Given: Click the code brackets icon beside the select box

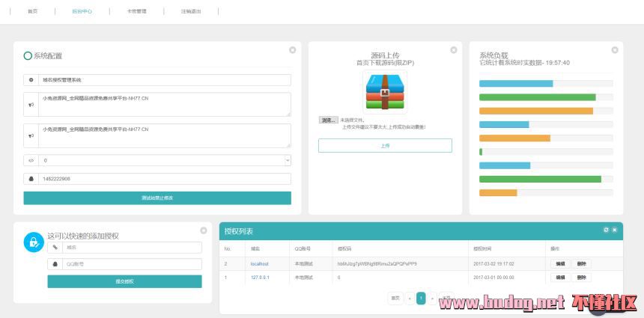Looking at the screenshot, I should (x=31, y=160).
